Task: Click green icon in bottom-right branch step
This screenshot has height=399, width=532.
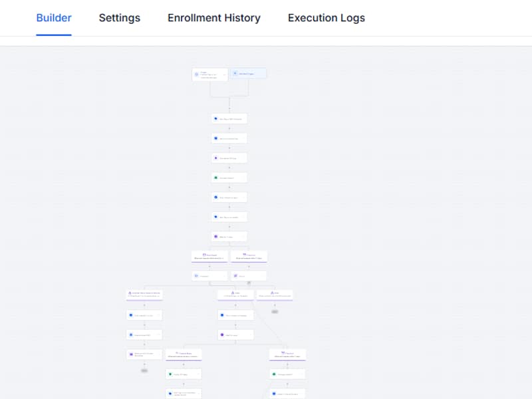Action: tap(274, 374)
